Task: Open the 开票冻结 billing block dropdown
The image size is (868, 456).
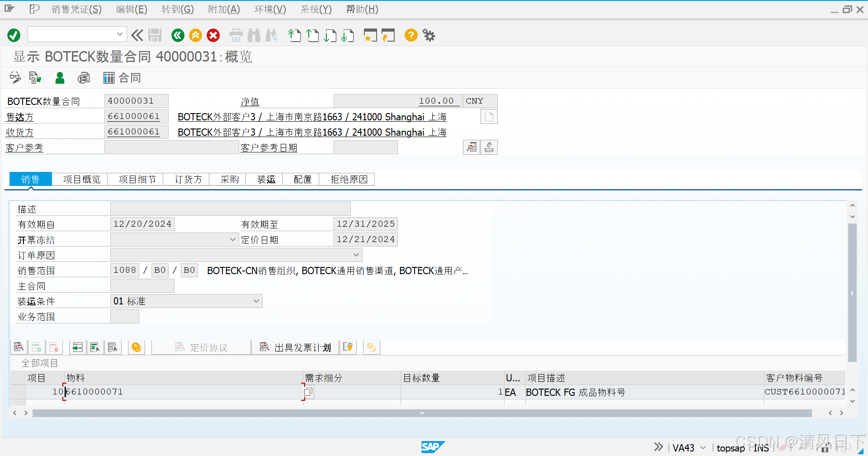Action: tap(233, 239)
